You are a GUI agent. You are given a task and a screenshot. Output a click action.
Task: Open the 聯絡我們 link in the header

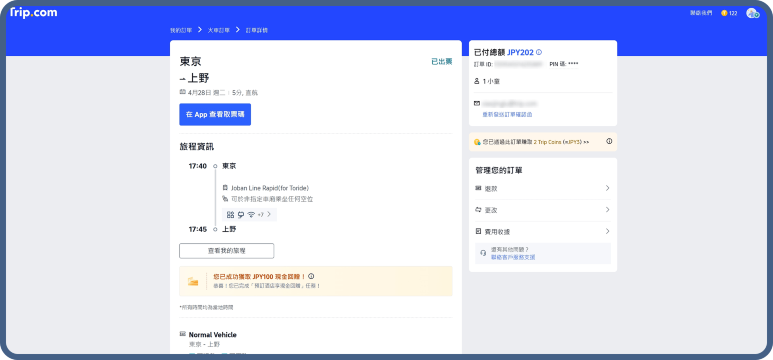pos(701,13)
